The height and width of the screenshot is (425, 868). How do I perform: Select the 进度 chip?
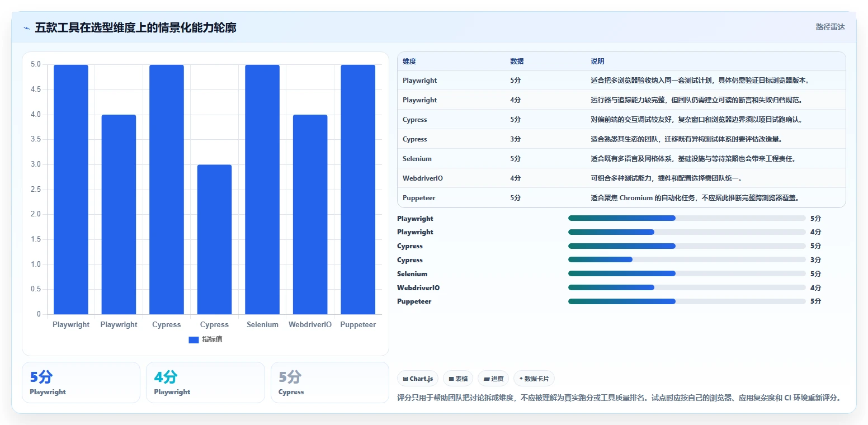pyautogui.click(x=494, y=379)
